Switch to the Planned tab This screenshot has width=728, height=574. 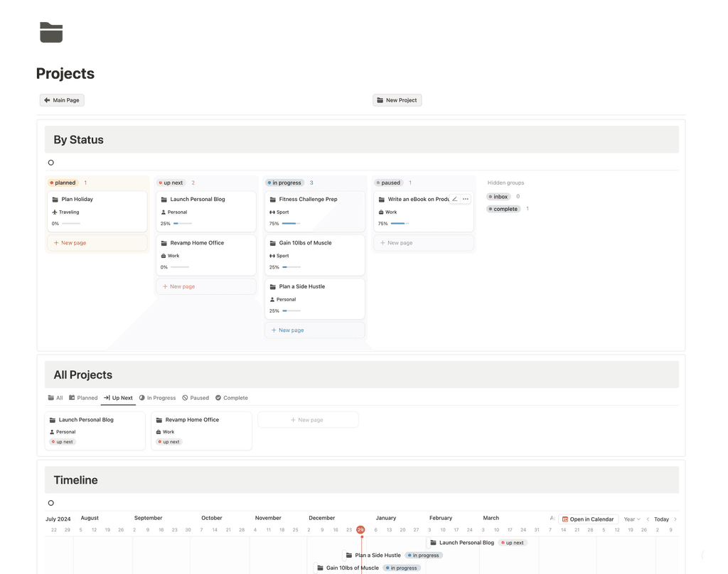point(83,398)
